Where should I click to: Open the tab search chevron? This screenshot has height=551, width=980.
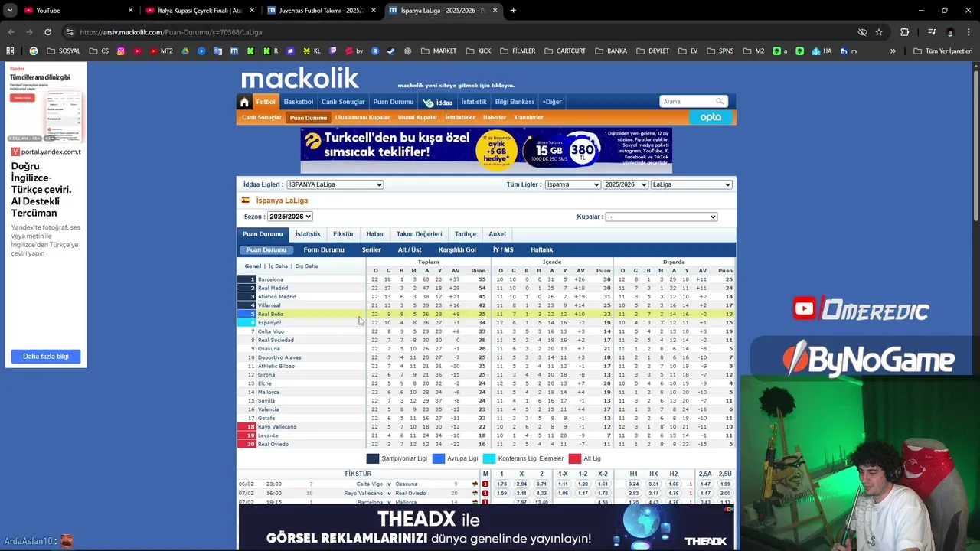pos(10,11)
